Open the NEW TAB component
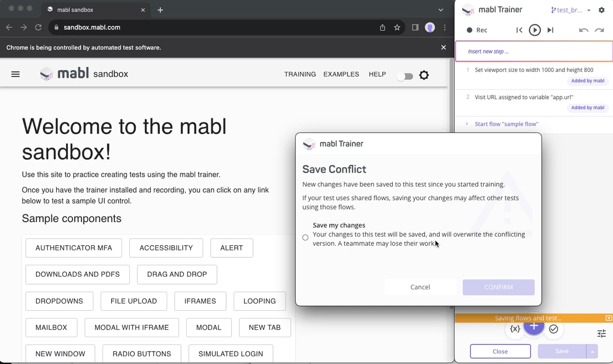The height and width of the screenshot is (364, 613). click(265, 327)
